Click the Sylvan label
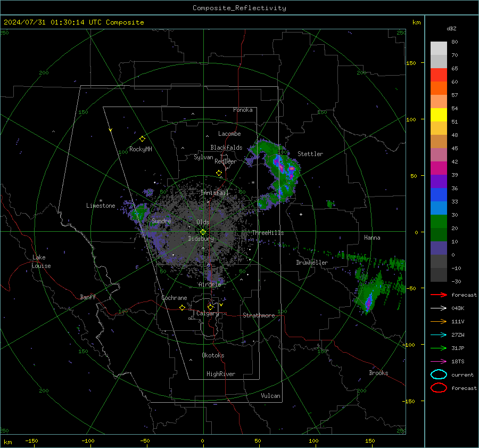Image resolution: width=479 pixels, height=448 pixels. (203, 157)
